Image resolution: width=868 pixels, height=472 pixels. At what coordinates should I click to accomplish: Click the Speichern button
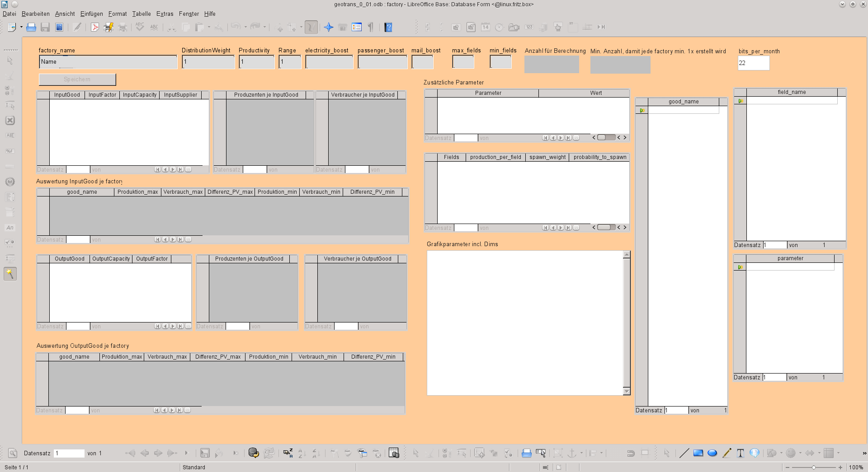(77, 79)
